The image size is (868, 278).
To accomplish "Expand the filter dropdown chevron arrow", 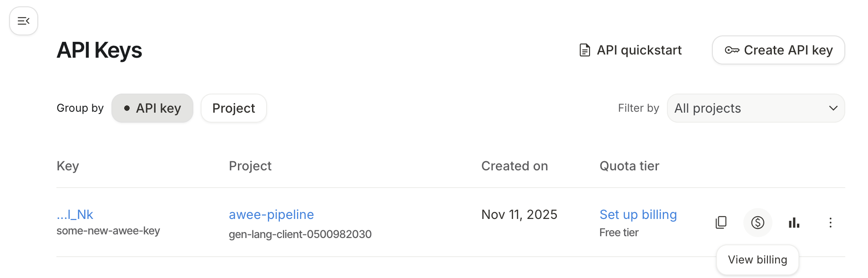I will (833, 108).
